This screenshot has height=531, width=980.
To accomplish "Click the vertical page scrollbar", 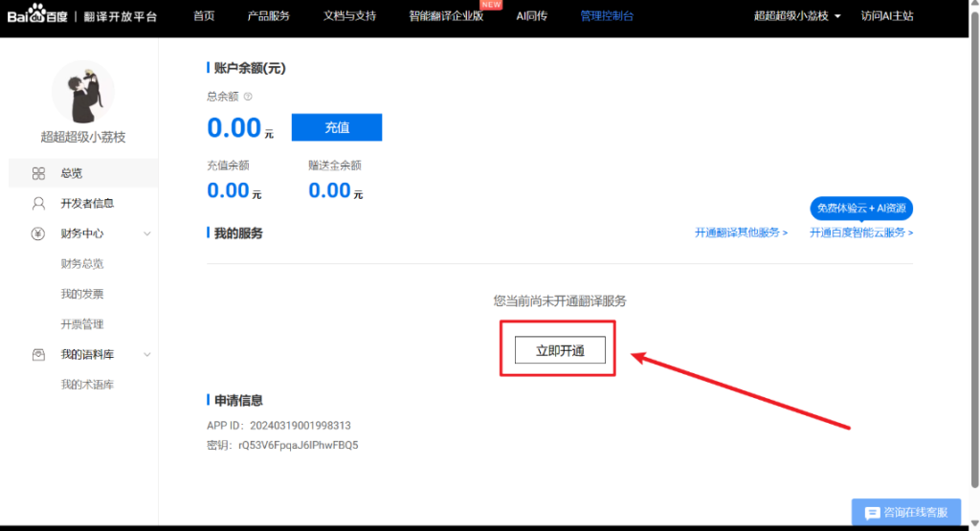I will click(x=974, y=250).
